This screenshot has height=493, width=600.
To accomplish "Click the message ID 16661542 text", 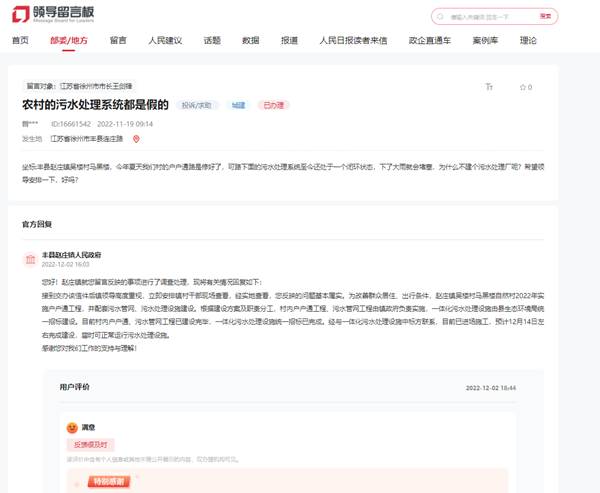I will [x=71, y=124].
